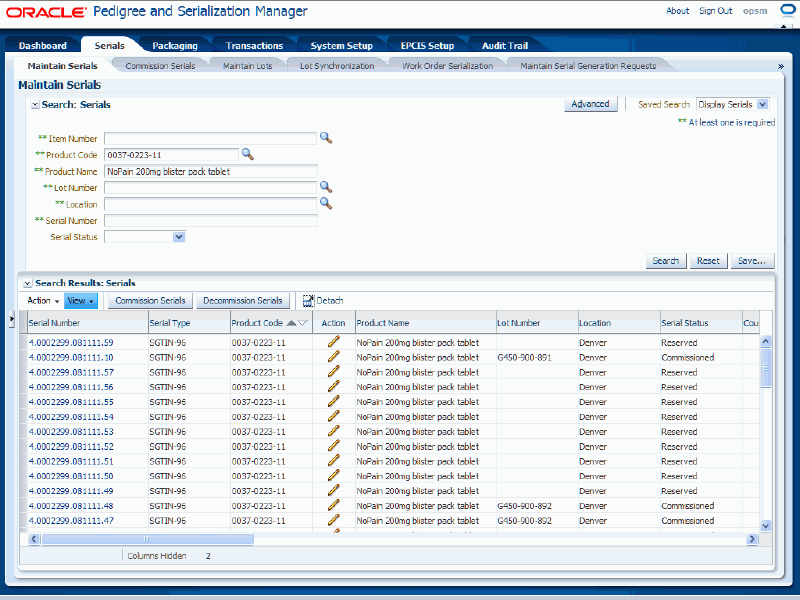Click the Sign Out link
The width and height of the screenshot is (800, 600).
point(715,11)
